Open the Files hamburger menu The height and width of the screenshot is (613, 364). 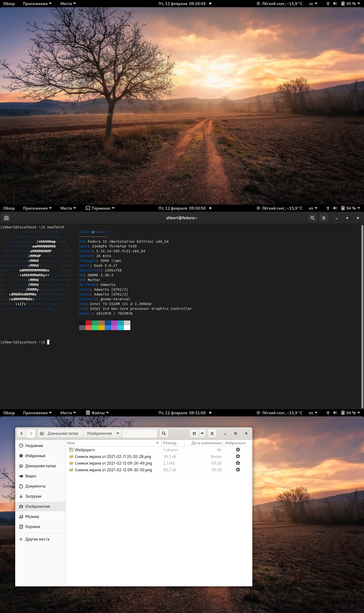pyautogui.click(x=212, y=433)
